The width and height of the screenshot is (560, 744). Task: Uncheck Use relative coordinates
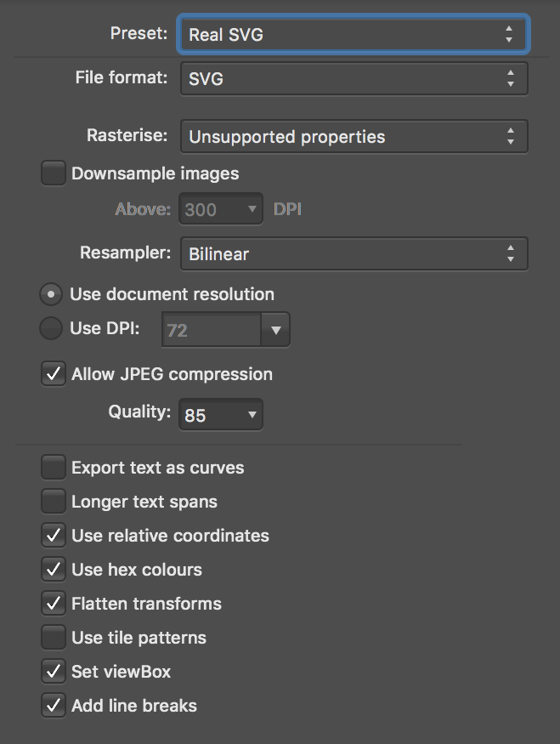pyautogui.click(x=54, y=536)
